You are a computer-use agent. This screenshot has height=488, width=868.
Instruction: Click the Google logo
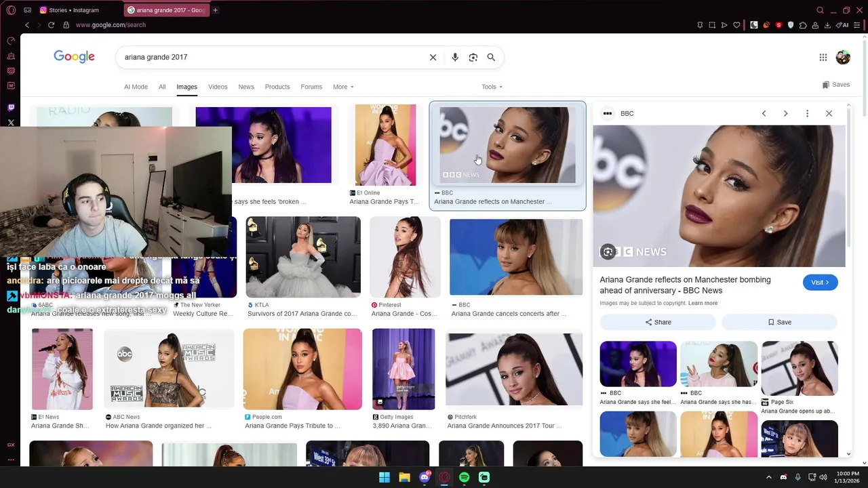[x=74, y=57]
